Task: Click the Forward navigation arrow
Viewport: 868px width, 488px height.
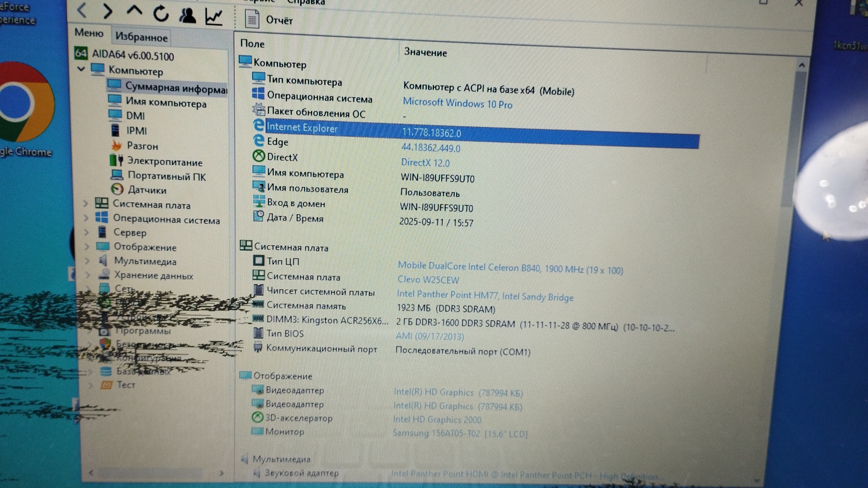Action: (108, 11)
